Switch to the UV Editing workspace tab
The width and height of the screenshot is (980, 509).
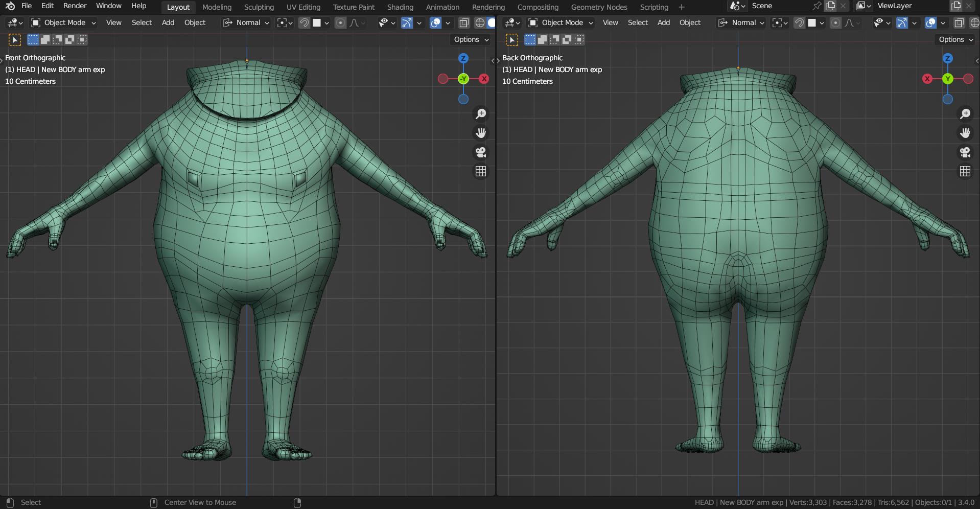tap(303, 7)
